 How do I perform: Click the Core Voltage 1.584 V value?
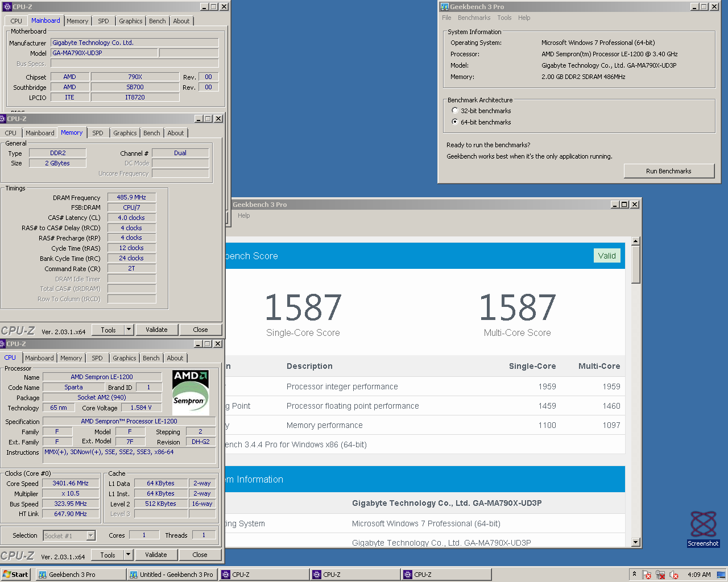click(x=141, y=408)
